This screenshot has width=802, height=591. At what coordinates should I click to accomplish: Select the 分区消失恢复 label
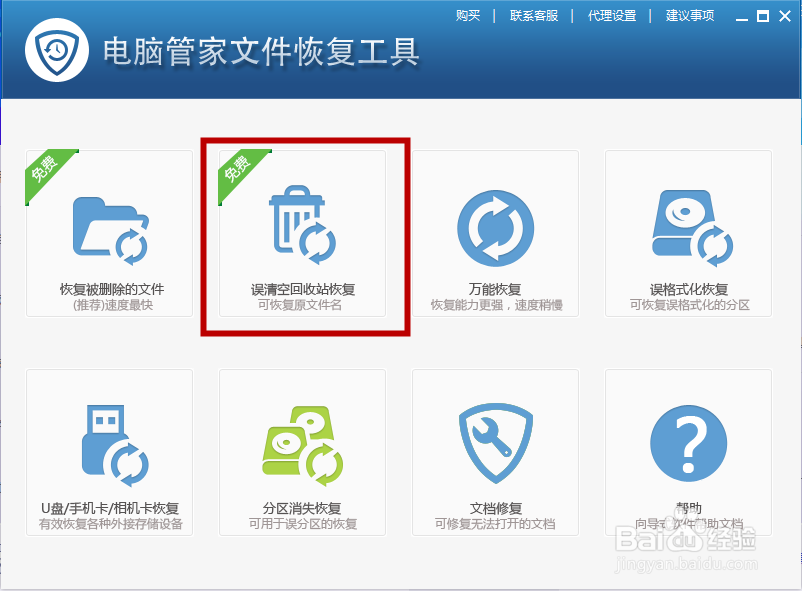(x=302, y=508)
